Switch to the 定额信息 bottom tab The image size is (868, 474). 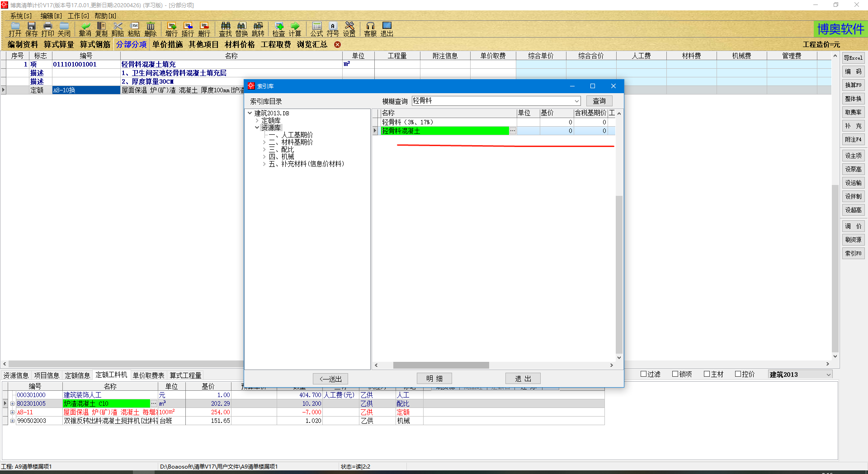pos(77,375)
